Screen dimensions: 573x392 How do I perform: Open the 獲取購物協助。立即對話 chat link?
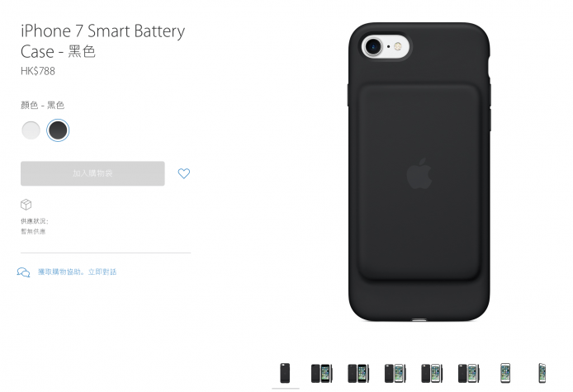[77, 272]
